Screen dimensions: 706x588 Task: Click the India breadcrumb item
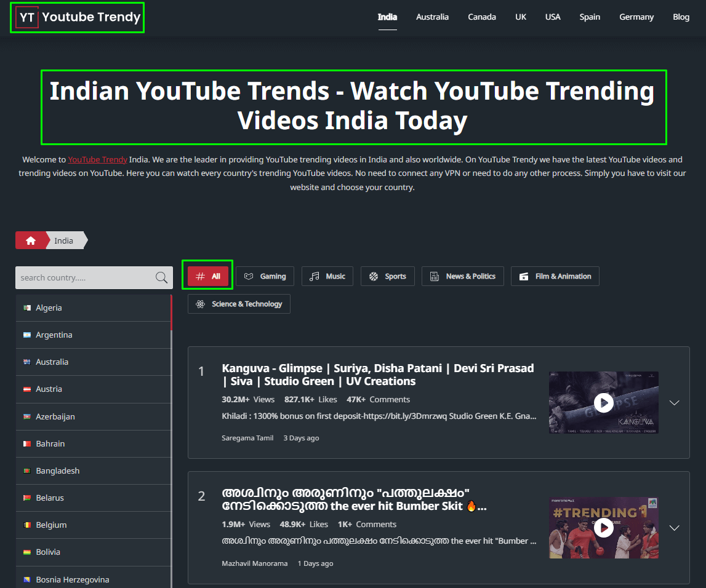tap(63, 240)
